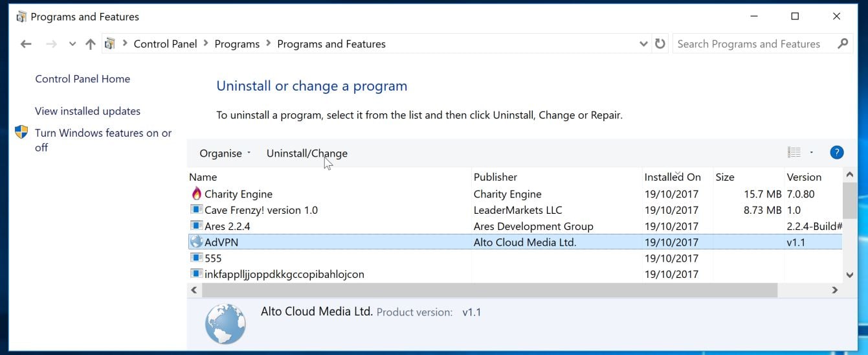The image size is (868, 355).
Task: Click the Control Panel breadcrumb item
Action: point(165,44)
